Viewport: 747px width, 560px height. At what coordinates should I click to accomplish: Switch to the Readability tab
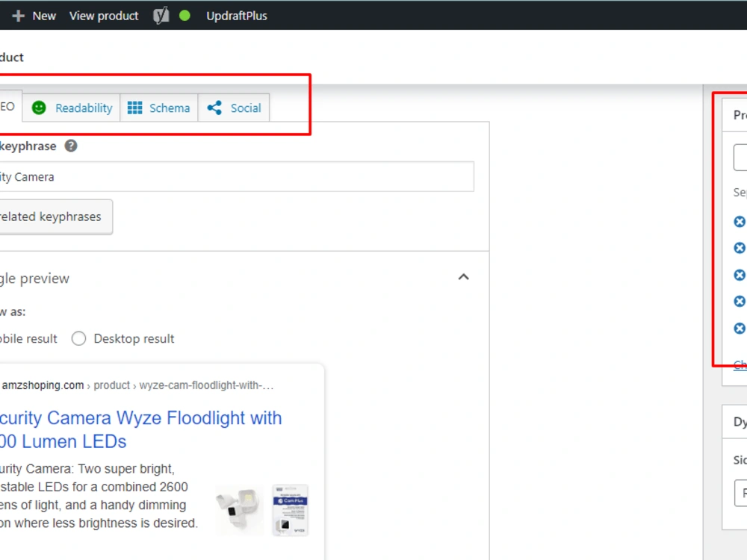point(72,108)
